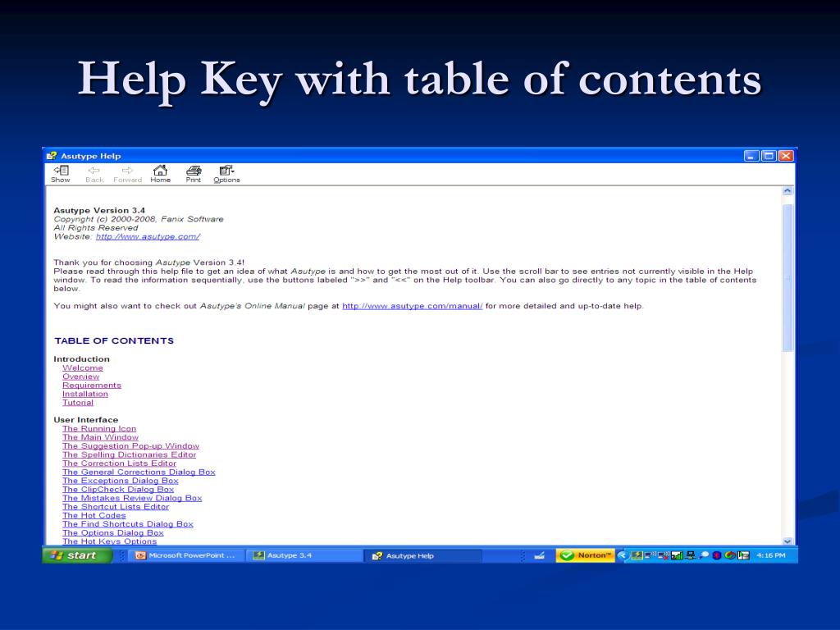Open The Hot Keys Options topic
The height and width of the screenshot is (630, 840).
click(x=109, y=541)
